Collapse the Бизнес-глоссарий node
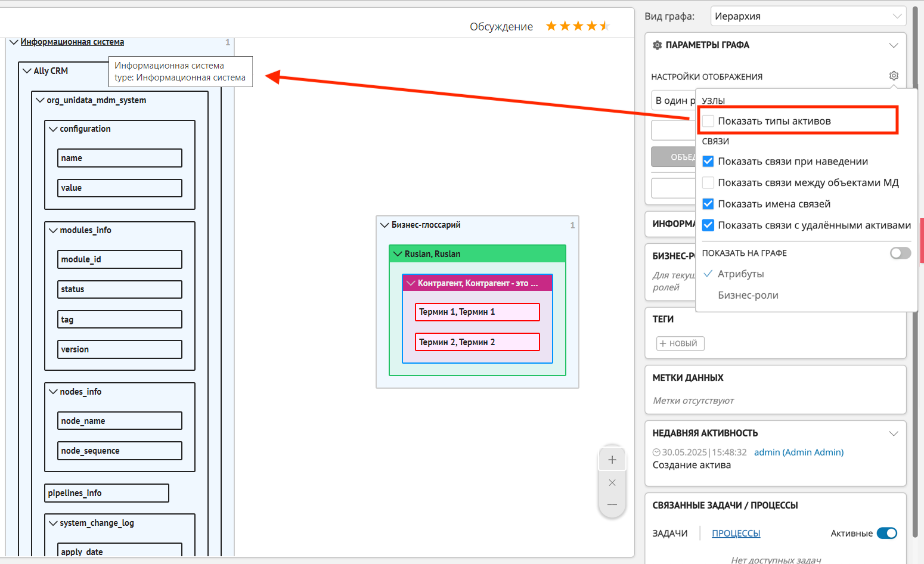Screen dimensions: 924x564 385,225
